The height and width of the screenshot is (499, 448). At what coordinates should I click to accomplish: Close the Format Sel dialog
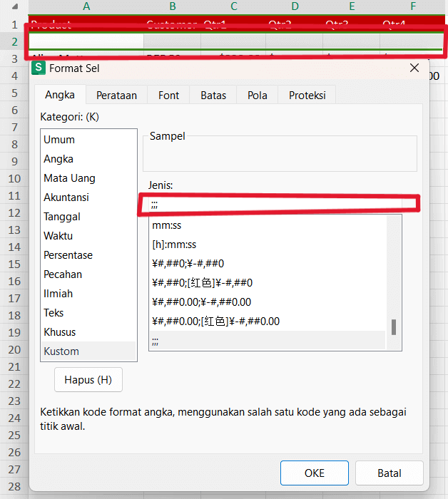pos(414,68)
